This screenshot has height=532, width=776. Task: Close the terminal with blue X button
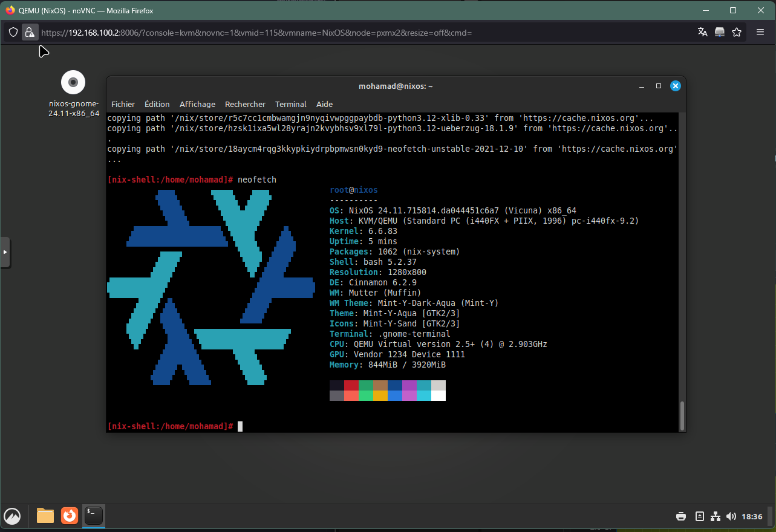[676, 86]
